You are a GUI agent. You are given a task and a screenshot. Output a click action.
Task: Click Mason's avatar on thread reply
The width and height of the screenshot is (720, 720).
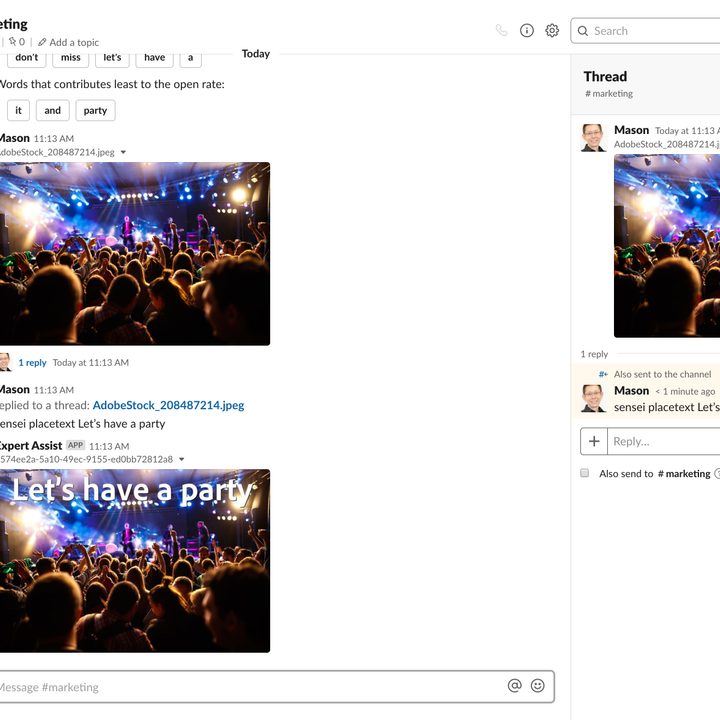point(594,398)
